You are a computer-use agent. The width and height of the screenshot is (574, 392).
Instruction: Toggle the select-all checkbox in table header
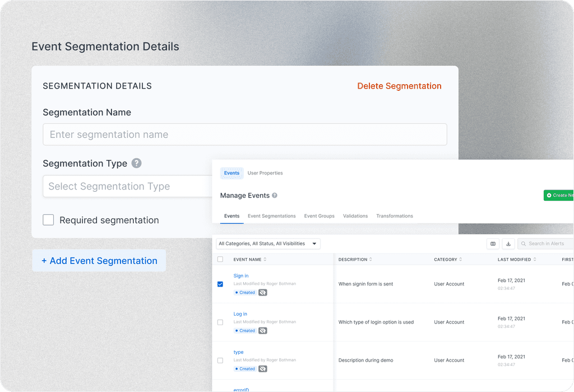point(220,260)
